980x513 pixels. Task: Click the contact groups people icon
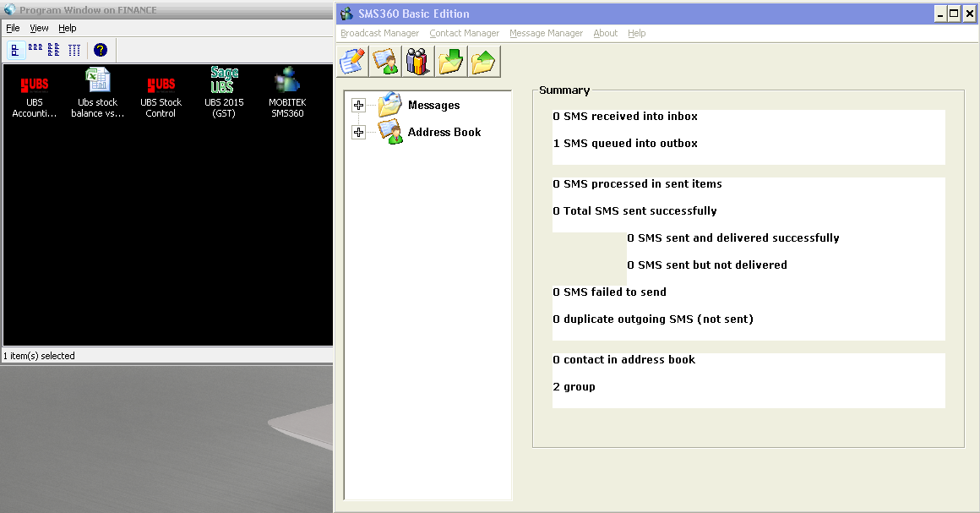418,62
